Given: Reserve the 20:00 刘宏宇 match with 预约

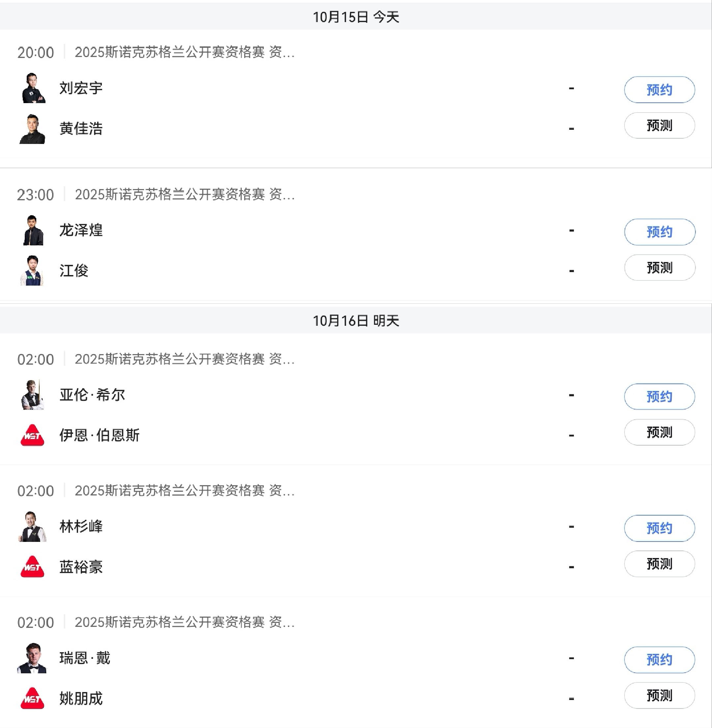Looking at the screenshot, I should (x=659, y=90).
